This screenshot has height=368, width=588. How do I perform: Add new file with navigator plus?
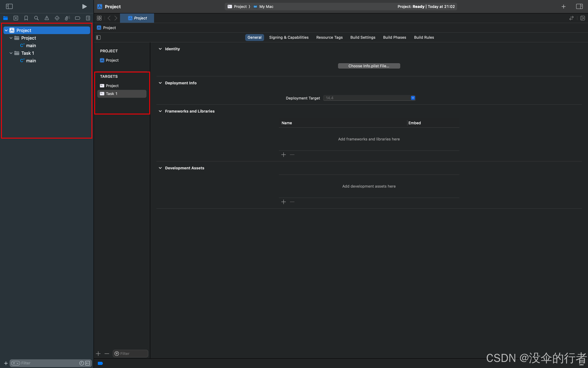click(6, 363)
